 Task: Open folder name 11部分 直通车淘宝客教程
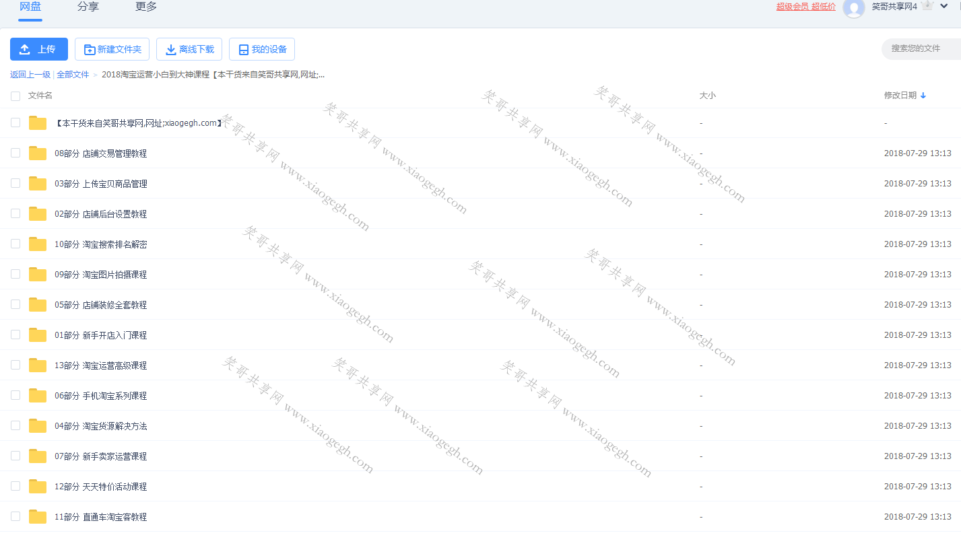[x=101, y=517]
